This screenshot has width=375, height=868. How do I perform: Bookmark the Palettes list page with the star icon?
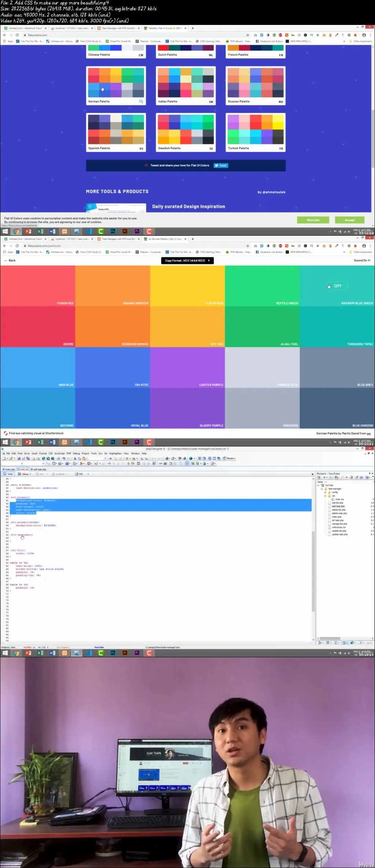(248, 35)
